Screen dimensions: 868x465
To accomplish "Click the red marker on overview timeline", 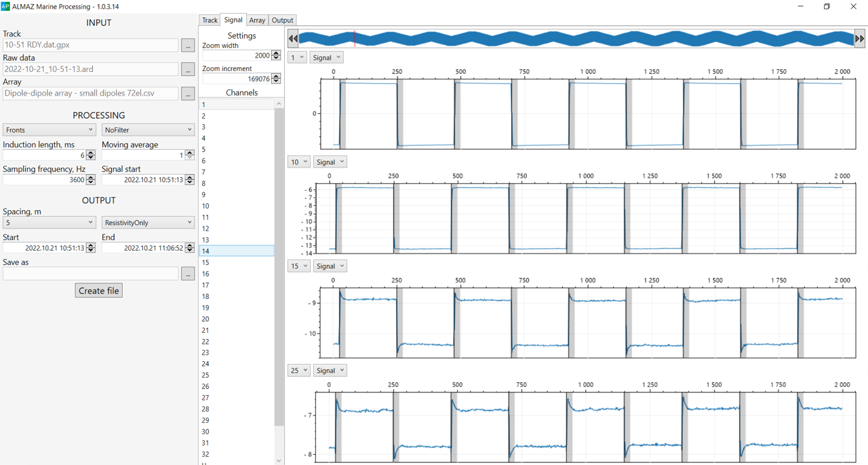I will [x=355, y=39].
